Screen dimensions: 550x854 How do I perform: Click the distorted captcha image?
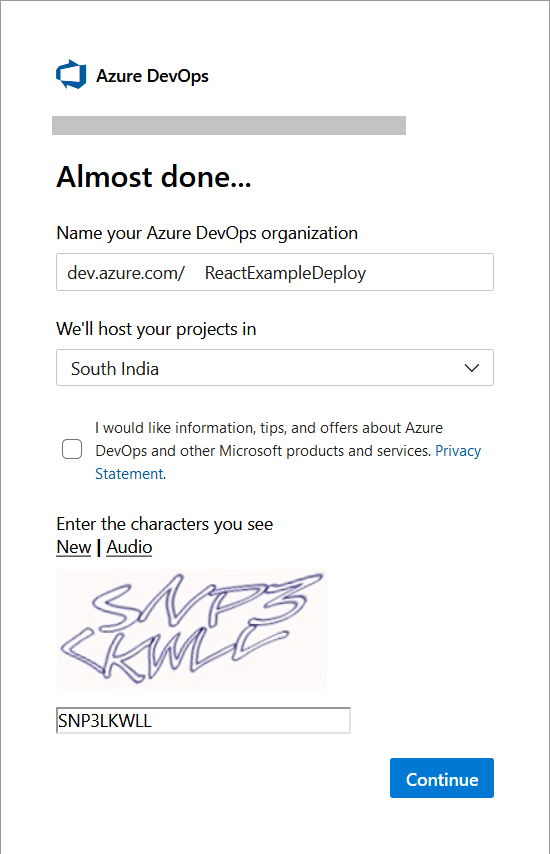coord(192,629)
